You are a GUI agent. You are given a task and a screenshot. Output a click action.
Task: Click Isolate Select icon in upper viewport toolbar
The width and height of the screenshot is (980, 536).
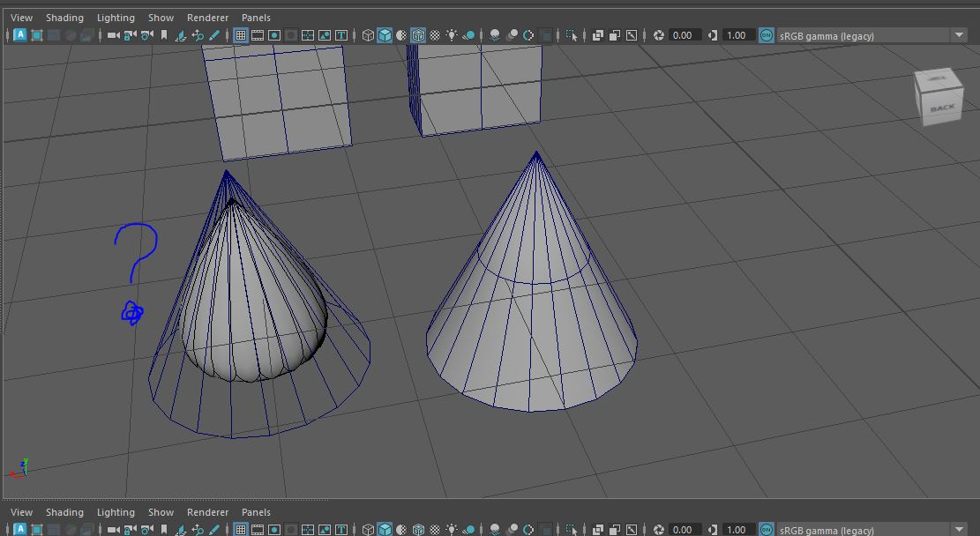click(572, 35)
